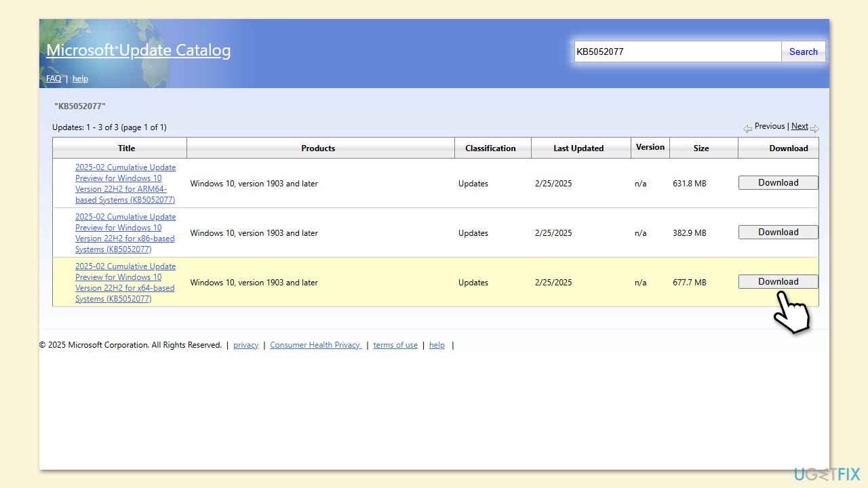Click the Previous page arrow icon

click(748, 129)
